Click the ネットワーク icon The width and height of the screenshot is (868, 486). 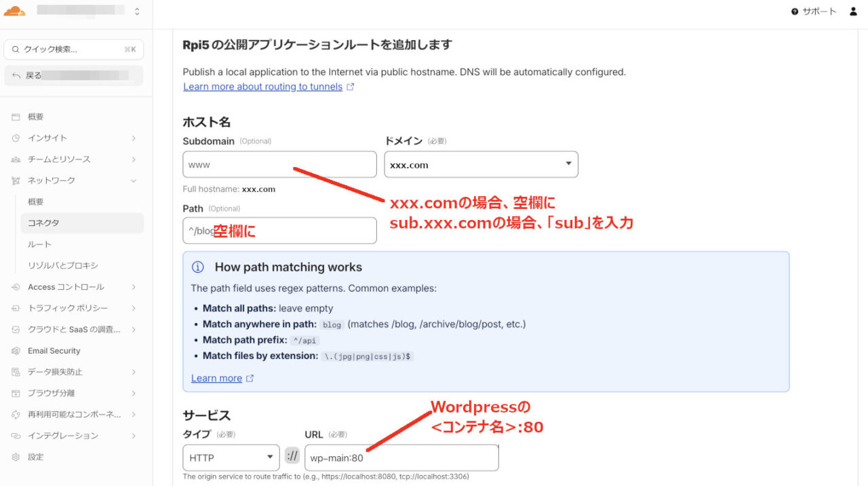tap(16, 181)
